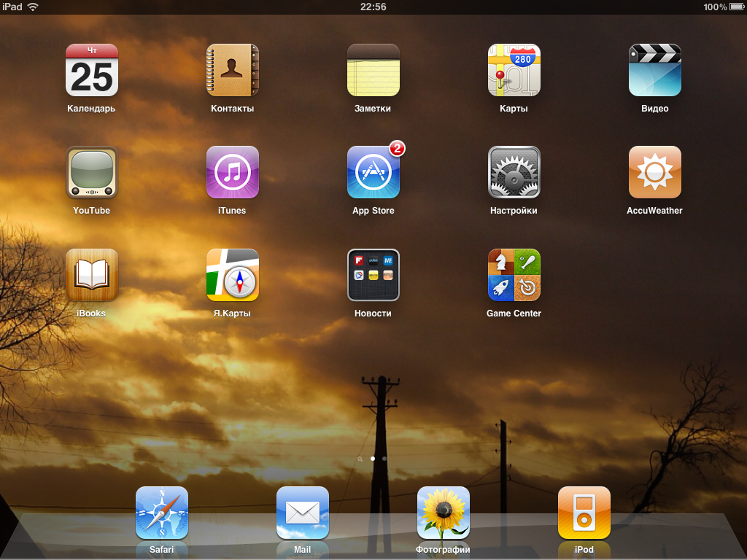Screen dimensions: 747x560
Task: Launch the Видео clapperboard app
Action: (655, 71)
